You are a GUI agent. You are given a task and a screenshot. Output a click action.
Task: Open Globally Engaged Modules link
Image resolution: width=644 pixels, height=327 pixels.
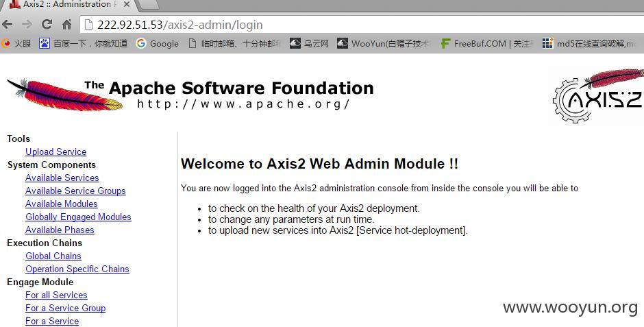(x=79, y=217)
